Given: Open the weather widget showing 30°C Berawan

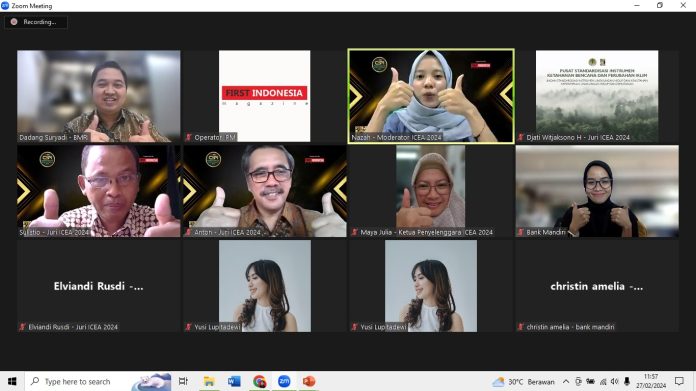Looking at the screenshot, I should point(523,381).
